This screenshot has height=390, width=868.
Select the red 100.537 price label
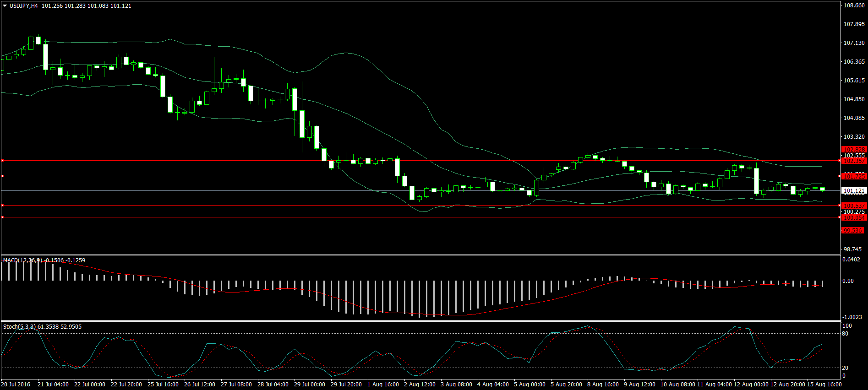click(x=854, y=206)
